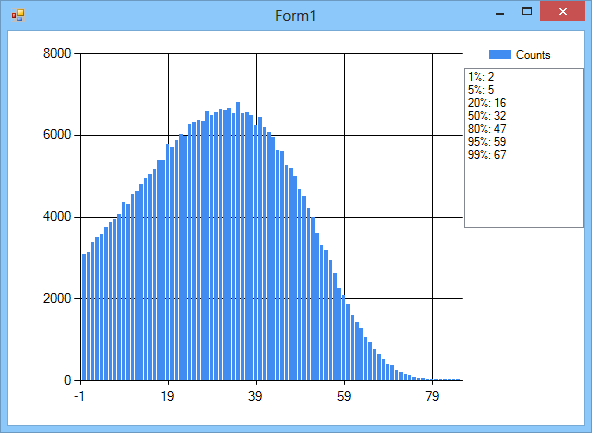This screenshot has height=433, width=592.
Task: Click the Form1 application icon in title bar
Action: (17, 15)
